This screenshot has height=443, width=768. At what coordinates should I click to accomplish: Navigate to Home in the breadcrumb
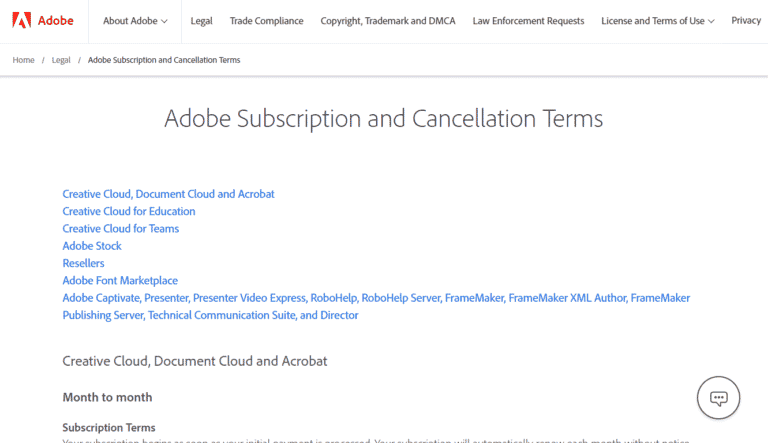click(23, 60)
